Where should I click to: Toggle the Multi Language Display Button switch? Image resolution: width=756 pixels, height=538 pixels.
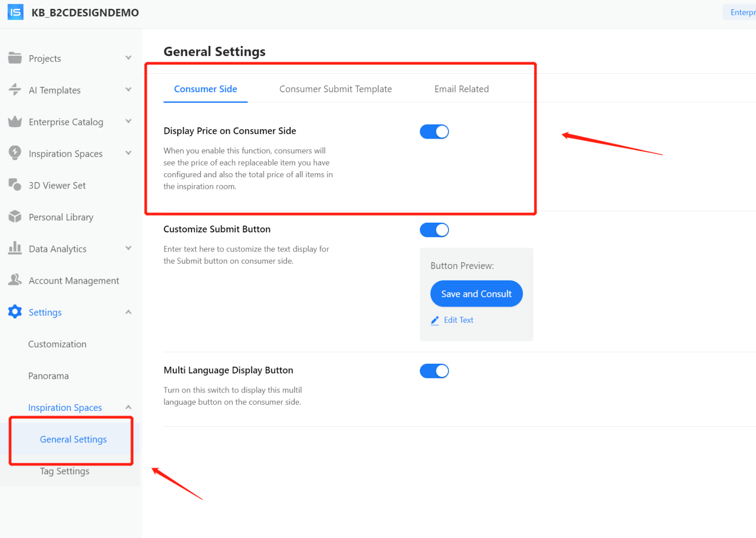[434, 371]
